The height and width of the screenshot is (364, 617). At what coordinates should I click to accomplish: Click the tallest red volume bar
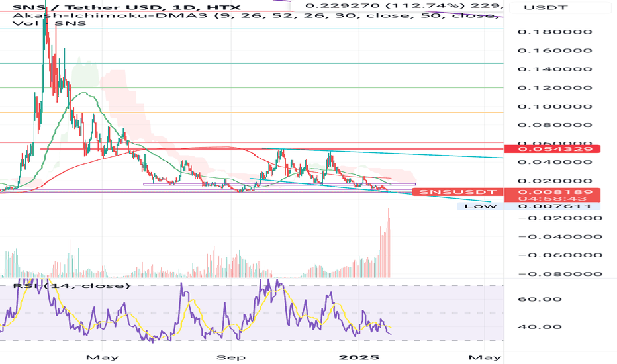[389, 243]
